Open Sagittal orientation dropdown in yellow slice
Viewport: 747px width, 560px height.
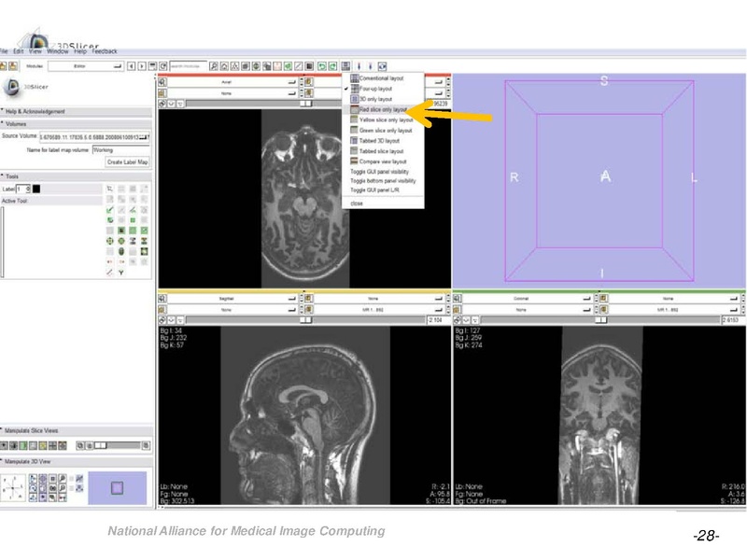(233, 299)
